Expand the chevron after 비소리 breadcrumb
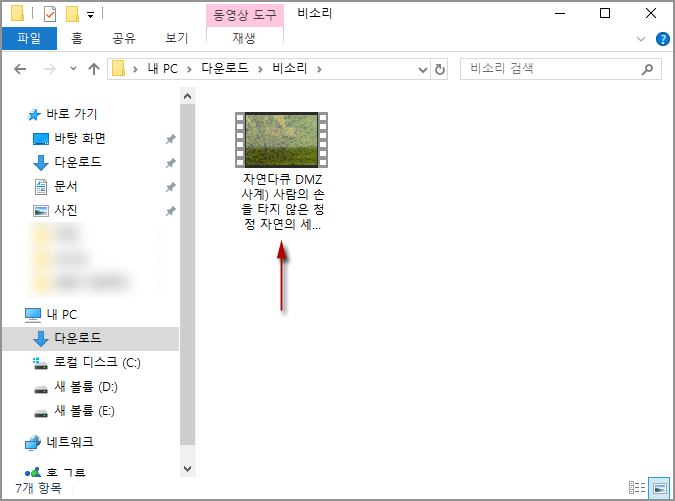675x501 pixels. tap(319, 69)
